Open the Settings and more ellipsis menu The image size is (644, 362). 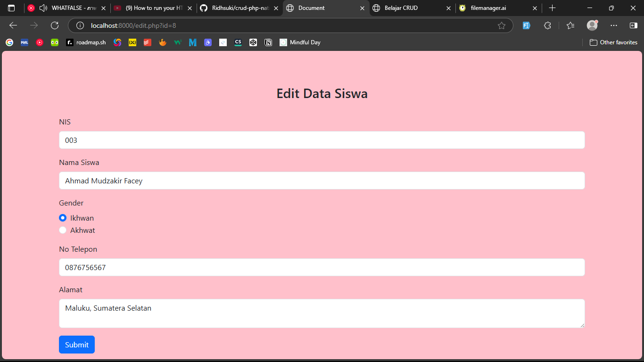coord(613,25)
